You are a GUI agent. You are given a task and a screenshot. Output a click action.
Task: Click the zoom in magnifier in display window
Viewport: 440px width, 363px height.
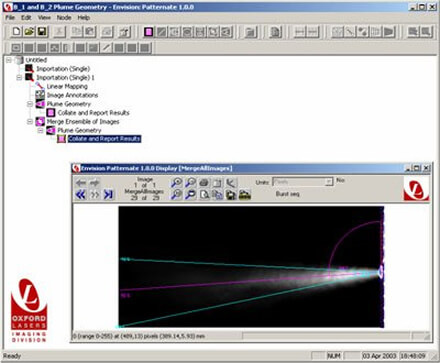[x=177, y=183]
